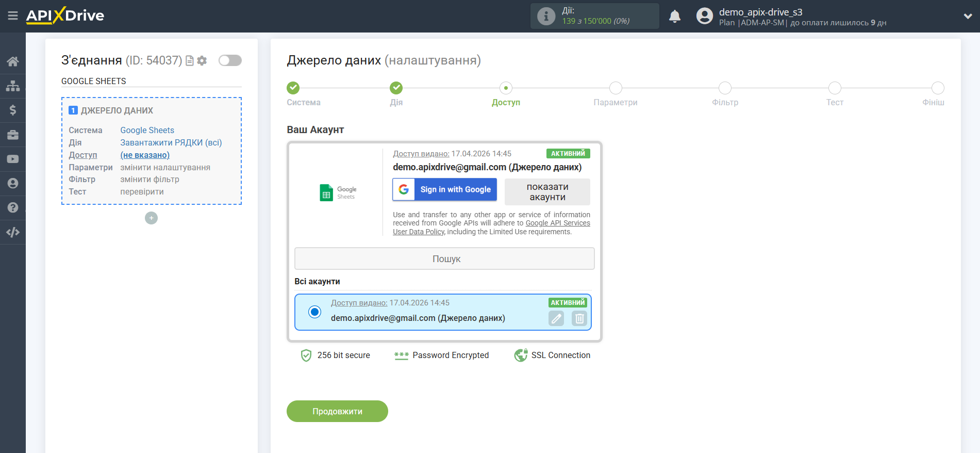Click the actions info icon
980x453 pixels.
[546, 16]
